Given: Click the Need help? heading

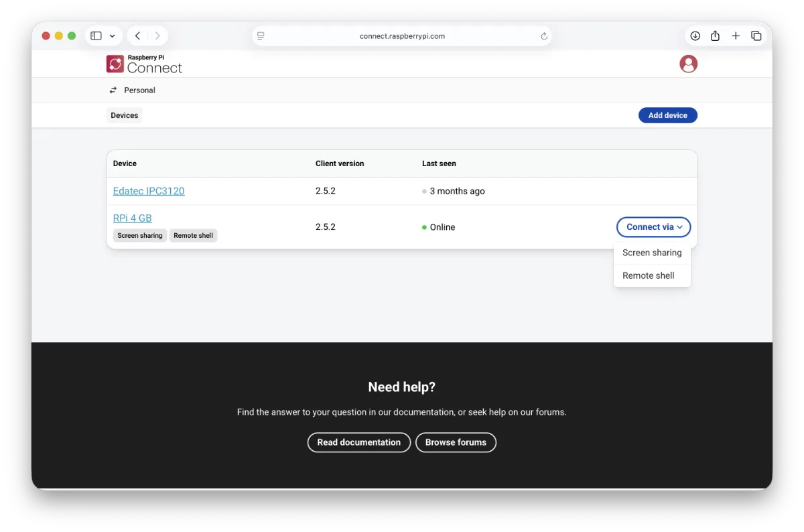Looking at the screenshot, I should 402,387.
